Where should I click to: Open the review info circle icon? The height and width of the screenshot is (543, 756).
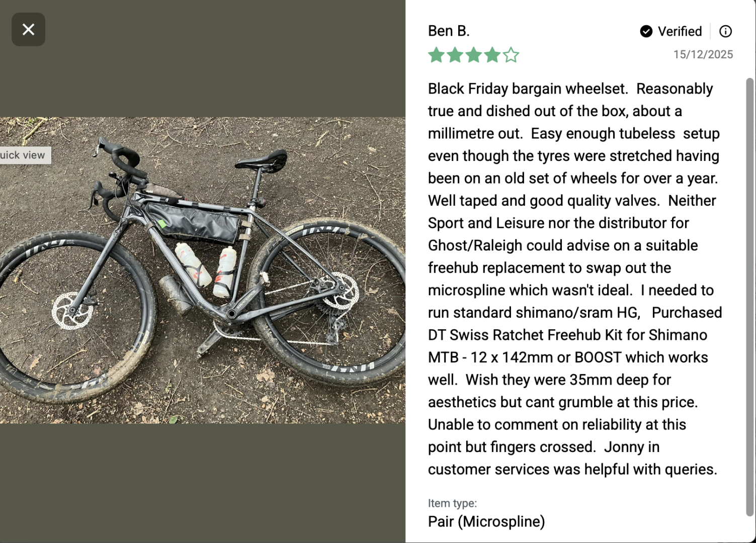coord(725,32)
